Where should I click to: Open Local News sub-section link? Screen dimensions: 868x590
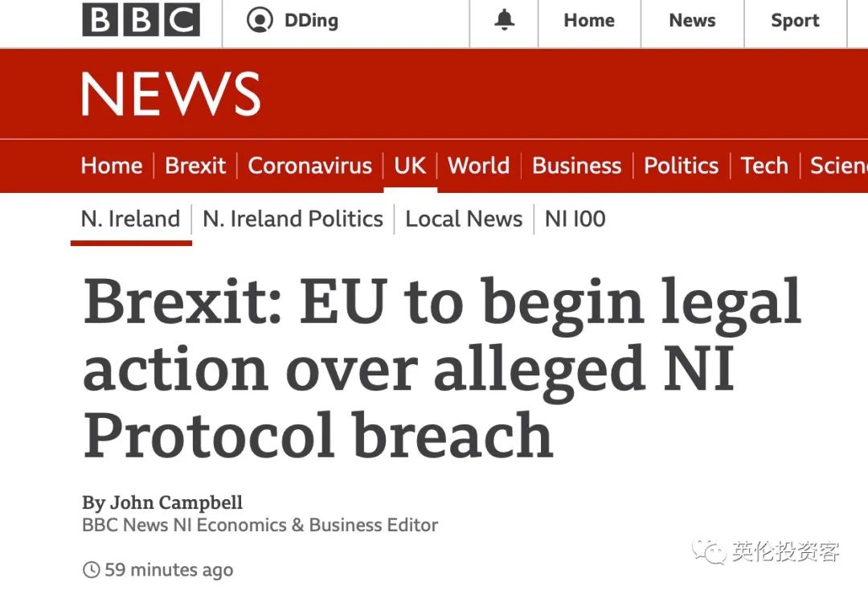tap(464, 219)
